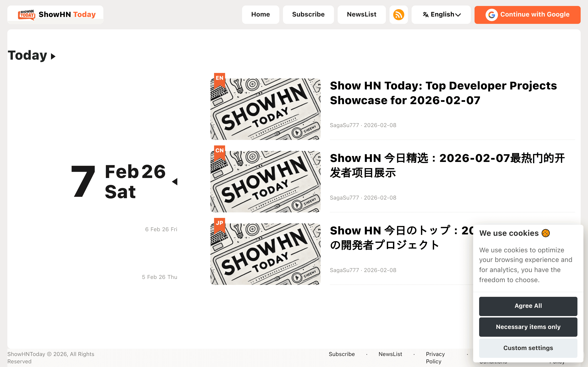Viewport: 588px width, 367px height.
Task: Open Custom settings for cookies
Action: click(528, 348)
